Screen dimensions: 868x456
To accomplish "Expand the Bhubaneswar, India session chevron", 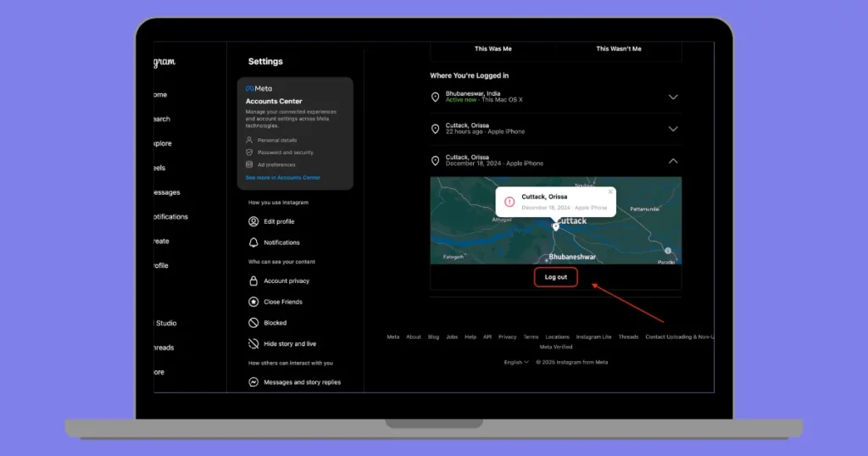I will tap(673, 97).
